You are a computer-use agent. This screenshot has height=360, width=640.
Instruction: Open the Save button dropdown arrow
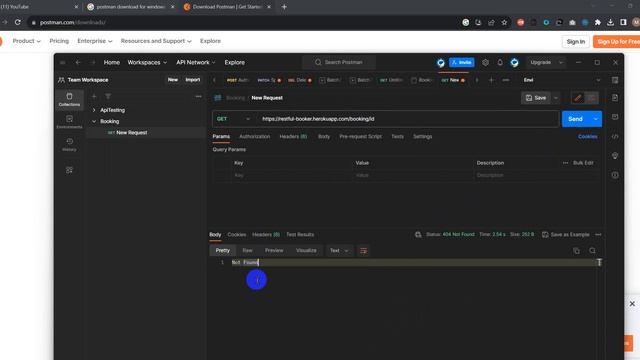click(556, 98)
